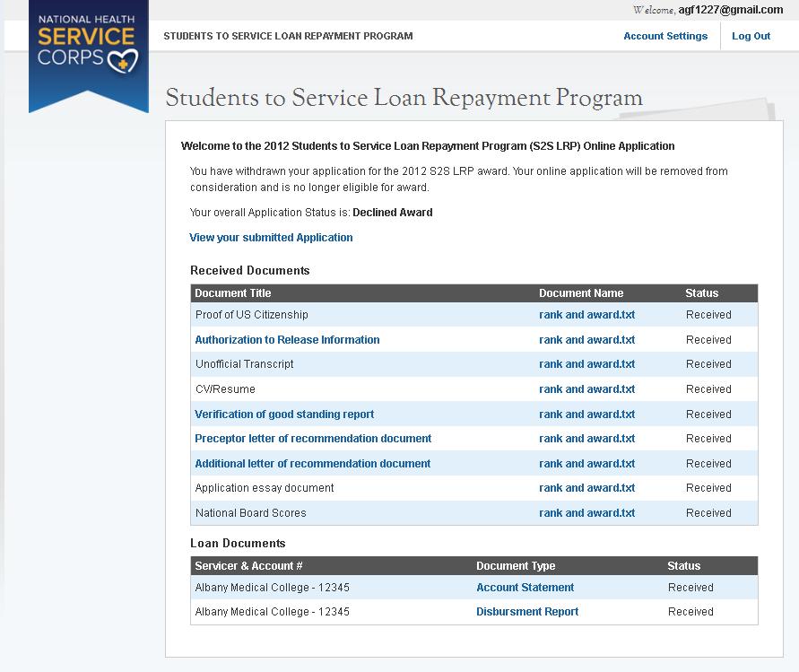Open rank and award.txt for US Citizenship
Viewport: 799px width, 672px height.
[586, 315]
